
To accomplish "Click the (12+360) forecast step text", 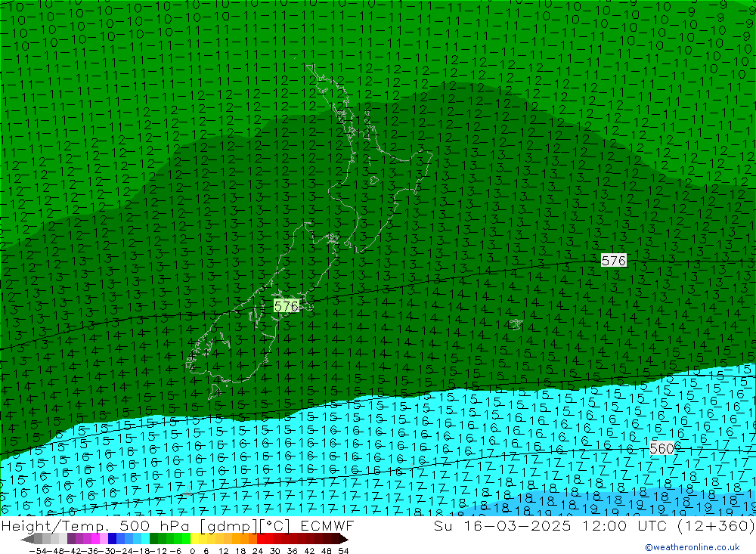I will tap(715, 526).
